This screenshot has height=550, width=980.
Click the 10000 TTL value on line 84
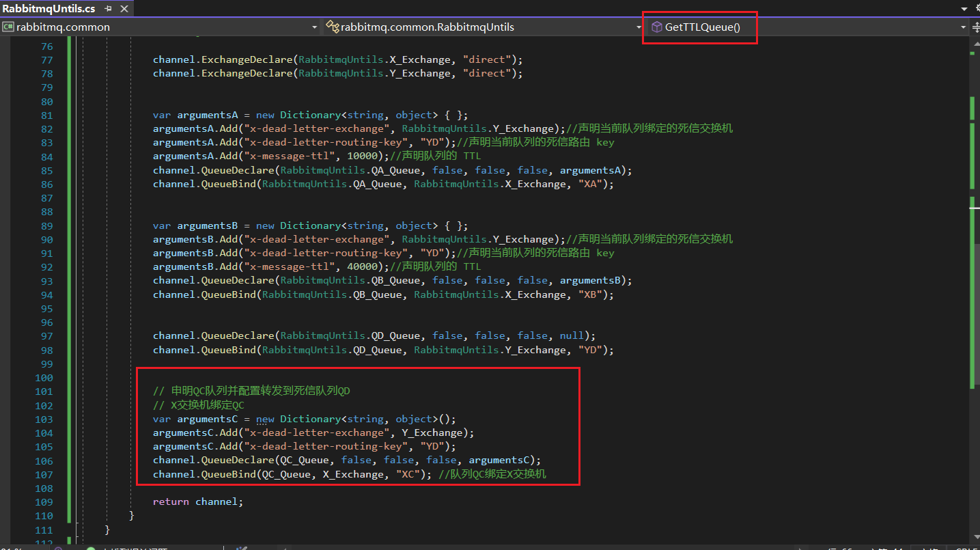363,156
